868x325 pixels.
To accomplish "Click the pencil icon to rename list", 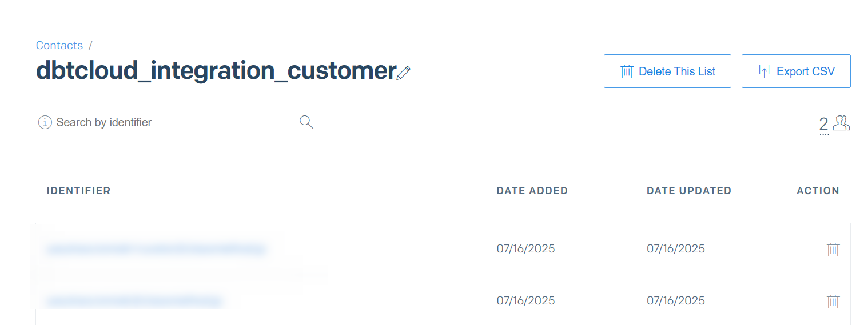I will click(404, 73).
